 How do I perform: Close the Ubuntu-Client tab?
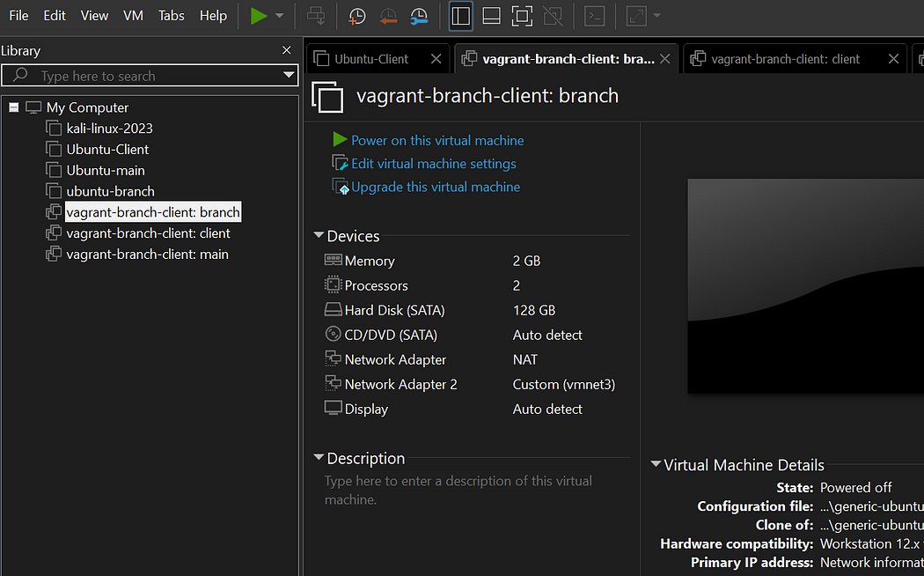point(436,59)
